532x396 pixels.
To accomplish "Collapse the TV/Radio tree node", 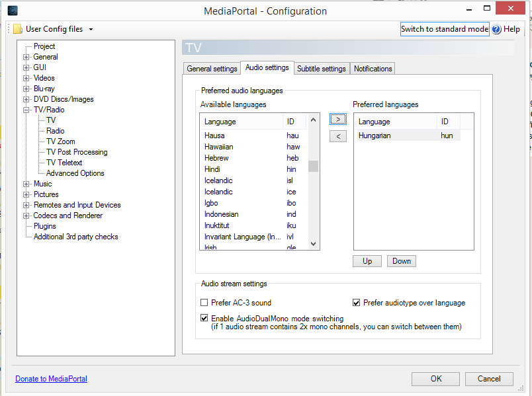I will coord(26,110).
